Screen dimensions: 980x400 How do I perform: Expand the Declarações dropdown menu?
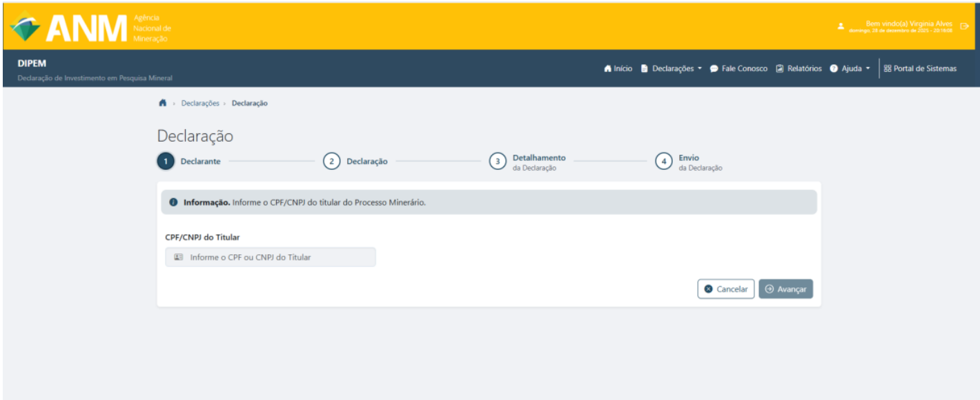[671, 68]
